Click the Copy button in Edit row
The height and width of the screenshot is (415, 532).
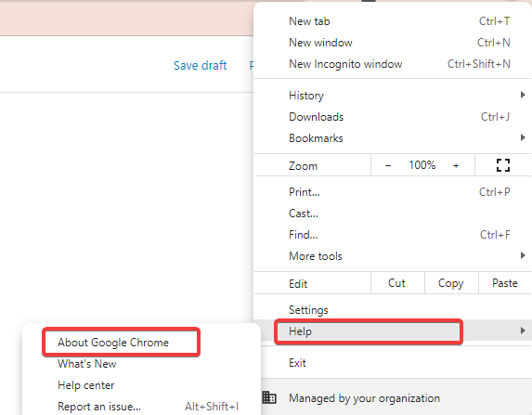451,283
